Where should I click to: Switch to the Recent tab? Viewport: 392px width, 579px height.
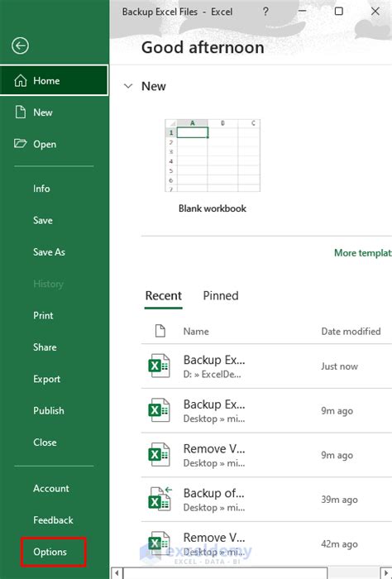tap(164, 296)
